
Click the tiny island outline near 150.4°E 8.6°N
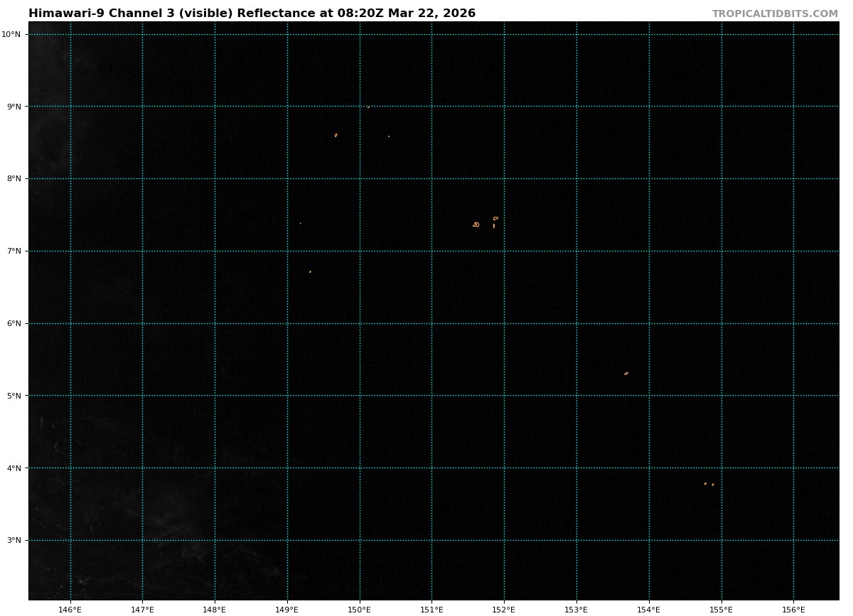tap(389, 136)
